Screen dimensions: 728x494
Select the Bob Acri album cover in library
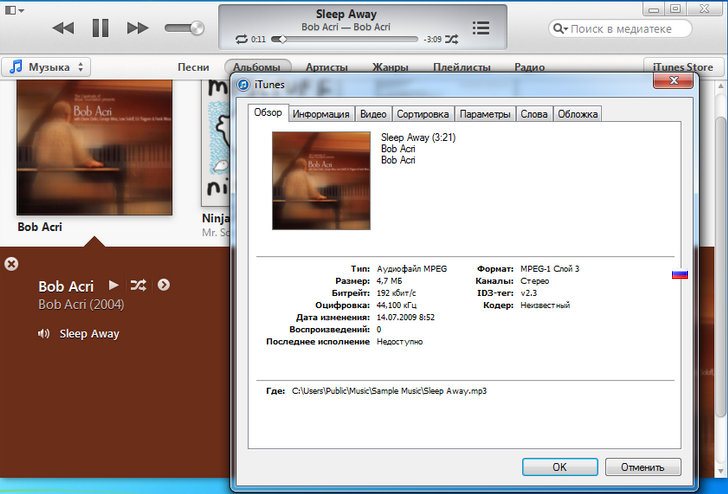(x=94, y=147)
